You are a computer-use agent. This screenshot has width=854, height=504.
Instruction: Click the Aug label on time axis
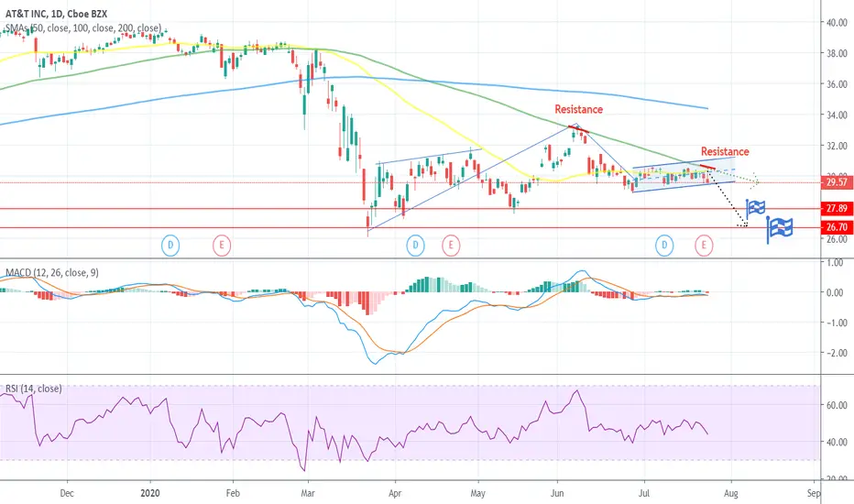731,493
